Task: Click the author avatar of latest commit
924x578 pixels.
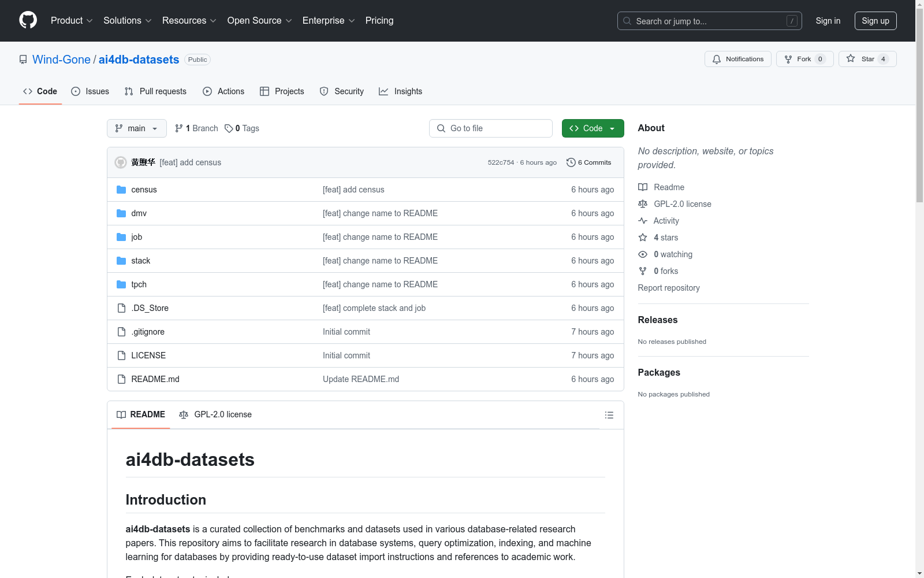Action: (121, 162)
